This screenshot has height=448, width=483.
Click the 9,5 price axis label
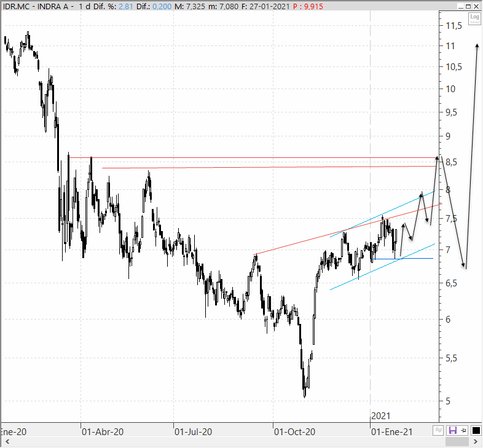click(452, 112)
